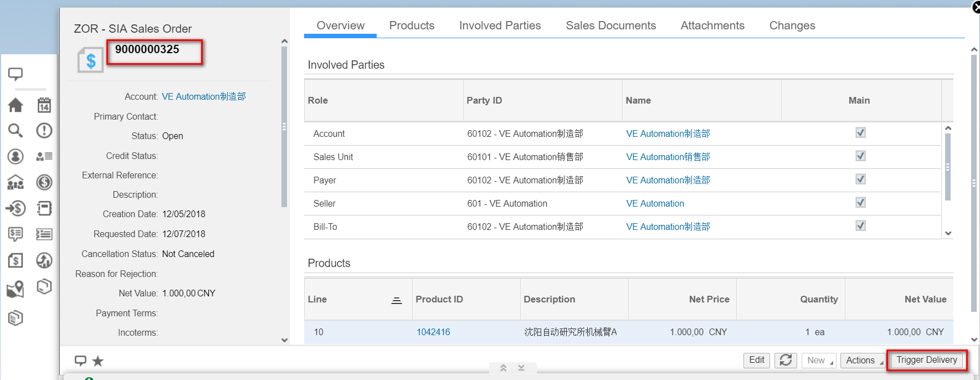The width and height of the screenshot is (980, 380).
Task: Click the sales order dollar document icon
Action: point(91,60)
